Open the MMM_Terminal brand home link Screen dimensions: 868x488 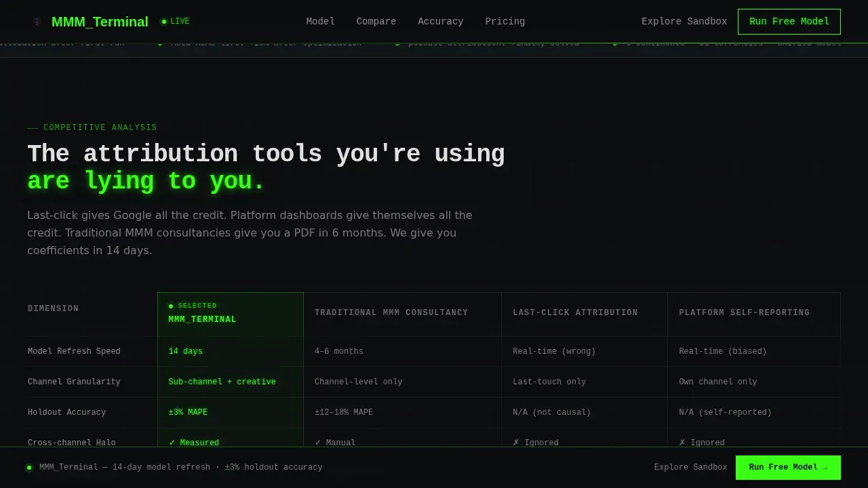pos(90,22)
